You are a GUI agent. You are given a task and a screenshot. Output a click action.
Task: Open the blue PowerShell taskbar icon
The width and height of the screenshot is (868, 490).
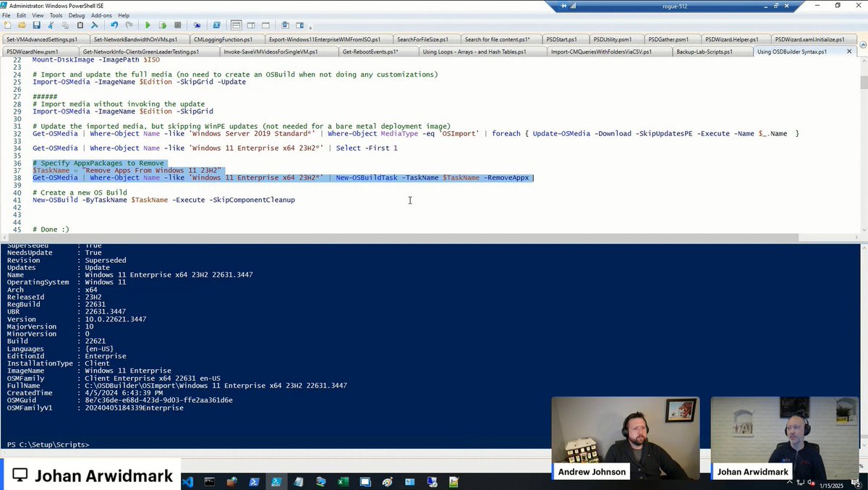[255, 481]
